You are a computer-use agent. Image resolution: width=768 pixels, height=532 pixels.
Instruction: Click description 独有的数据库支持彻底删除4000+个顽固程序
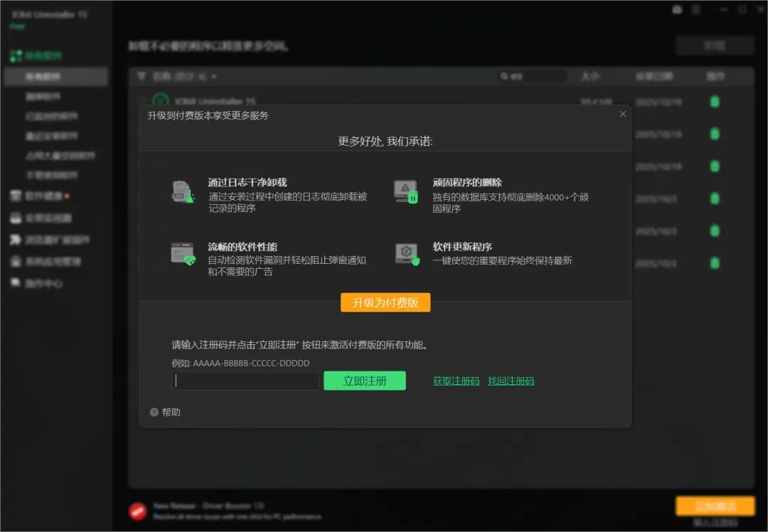pyautogui.click(x=511, y=203)
